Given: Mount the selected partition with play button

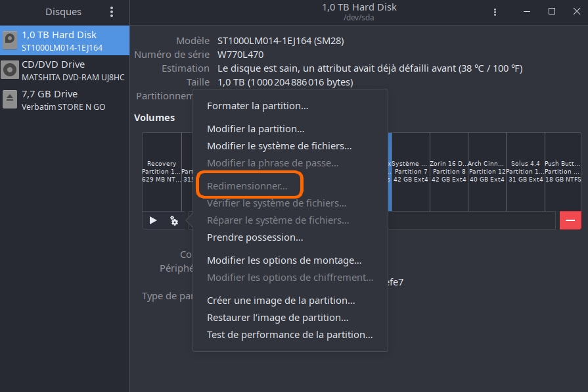Looking at the screenshot, I should click(153, 220).
